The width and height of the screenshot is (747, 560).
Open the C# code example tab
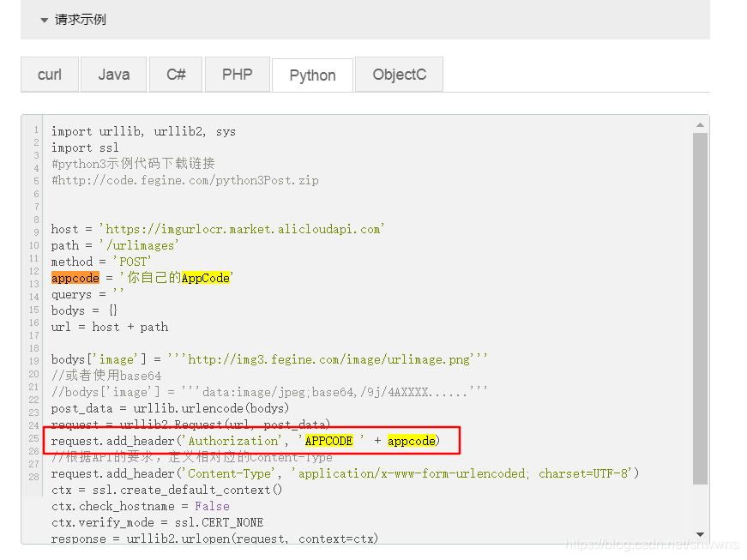tap(176, 75)
